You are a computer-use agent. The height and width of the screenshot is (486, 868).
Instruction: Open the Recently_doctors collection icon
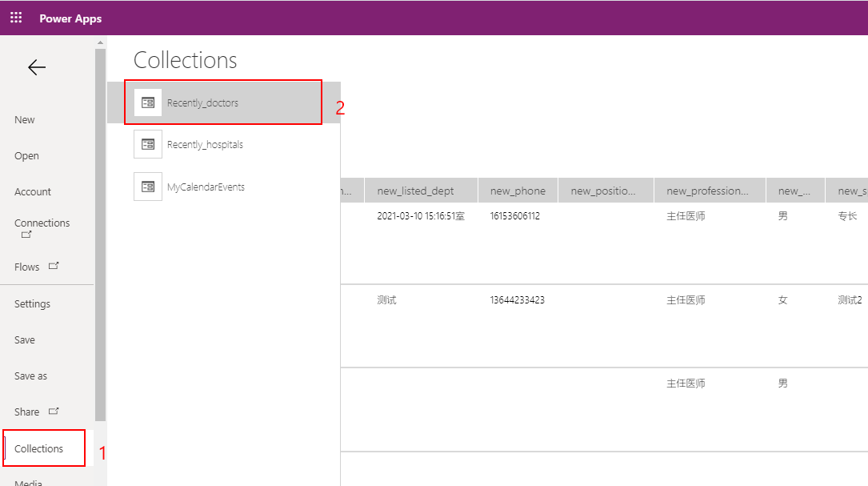pos(147,102)
